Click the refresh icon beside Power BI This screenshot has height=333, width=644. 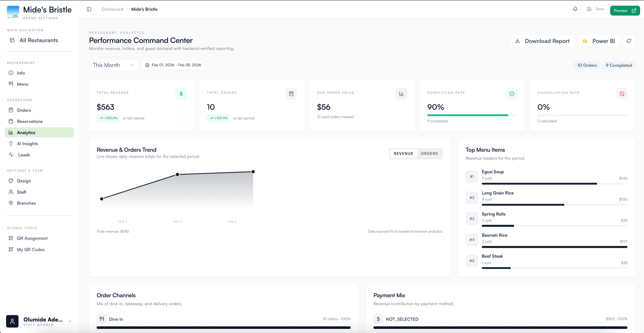coord(630,41)
